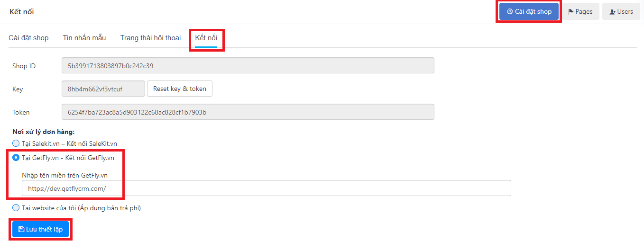
Task: Select the Tại Salekit.vn radio option
Action: point(16,143)
